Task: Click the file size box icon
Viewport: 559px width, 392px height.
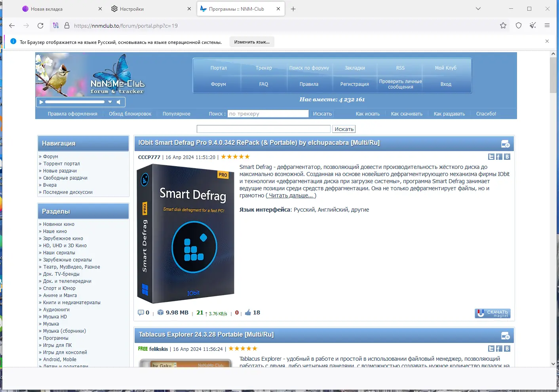Action: pyautogui.click(x=160, y=312)
